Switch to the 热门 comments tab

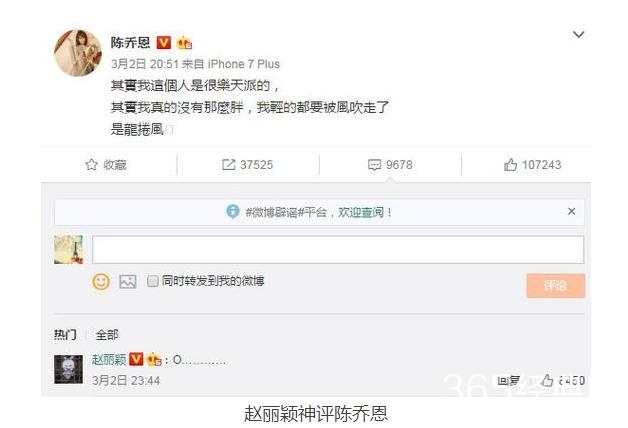click(x=65, y=335)
